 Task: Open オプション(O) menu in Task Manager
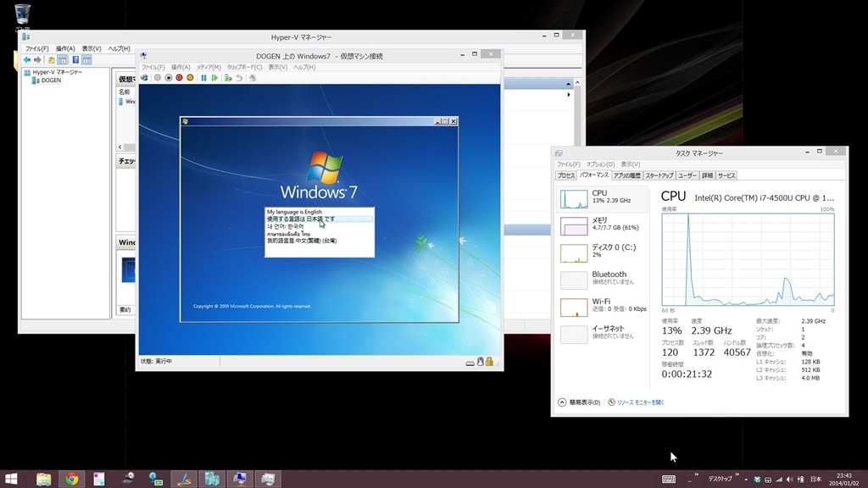coord(600,164)
